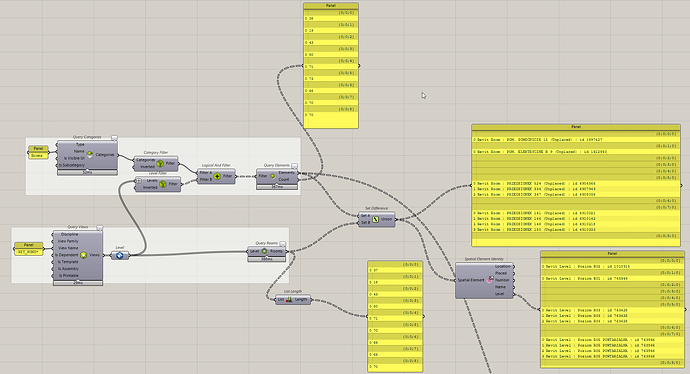Click the Is Printable input of Query Views
The width and height of the screenshot is (690, 374).
click(68, 275)
